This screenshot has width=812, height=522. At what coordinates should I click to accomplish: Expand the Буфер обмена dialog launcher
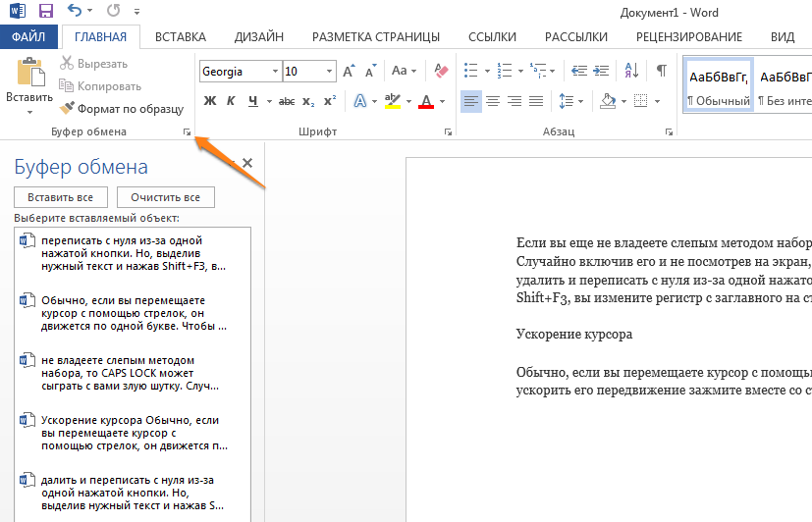(187, 132)
